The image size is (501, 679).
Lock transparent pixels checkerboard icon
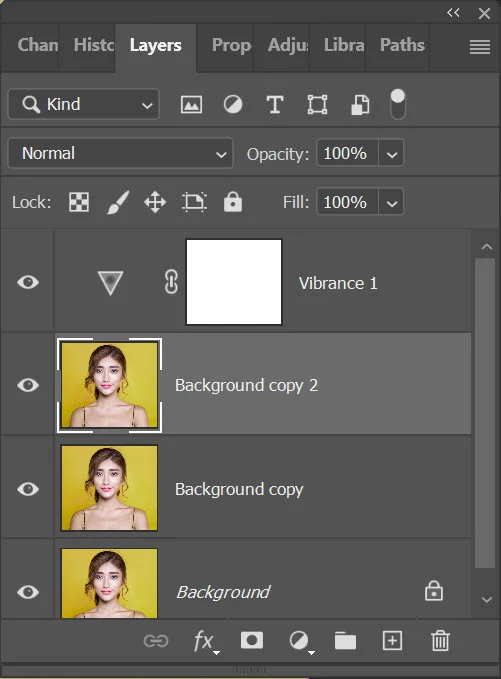pyautogui.click(x=79, y=202)
